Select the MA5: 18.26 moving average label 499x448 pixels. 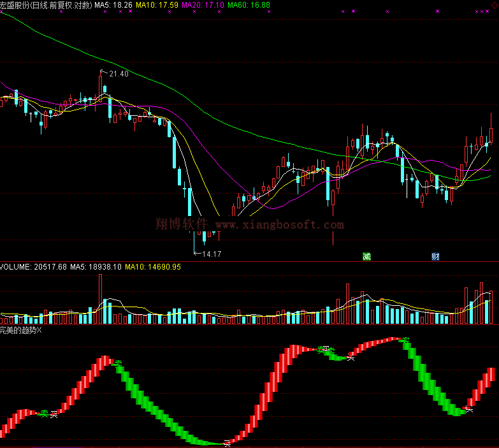113,4
